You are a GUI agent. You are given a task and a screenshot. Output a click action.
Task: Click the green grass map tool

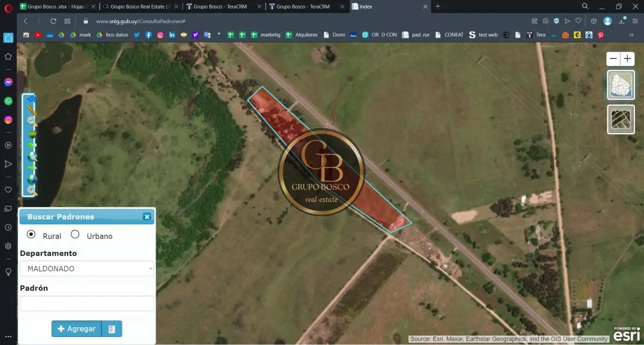pos(31,133)
